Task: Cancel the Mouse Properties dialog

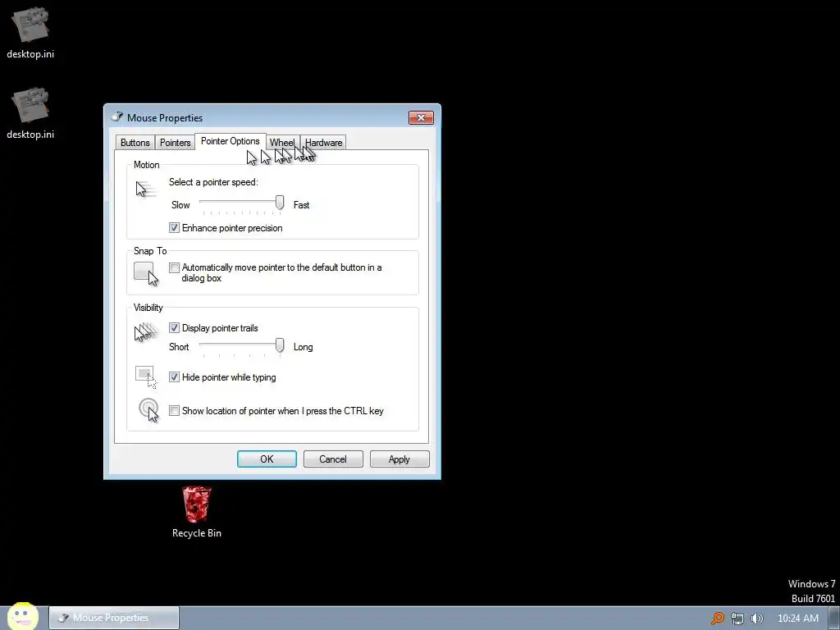Action: (333, 459)
